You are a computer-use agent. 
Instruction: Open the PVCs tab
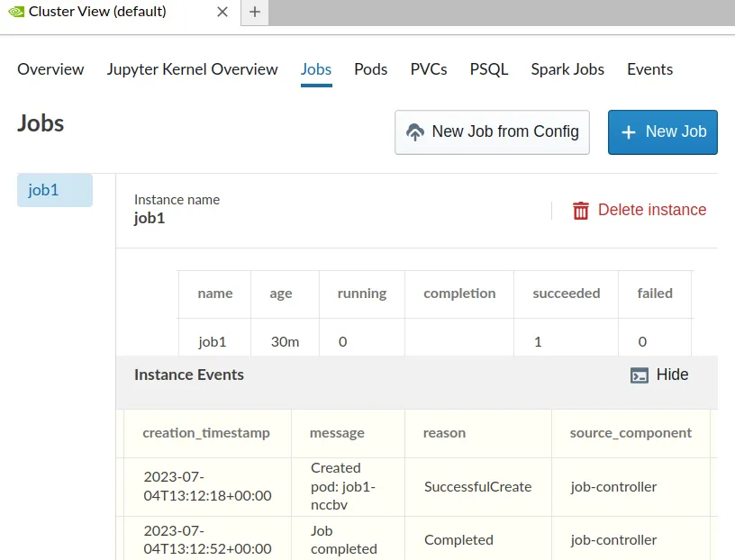point(429,69)
